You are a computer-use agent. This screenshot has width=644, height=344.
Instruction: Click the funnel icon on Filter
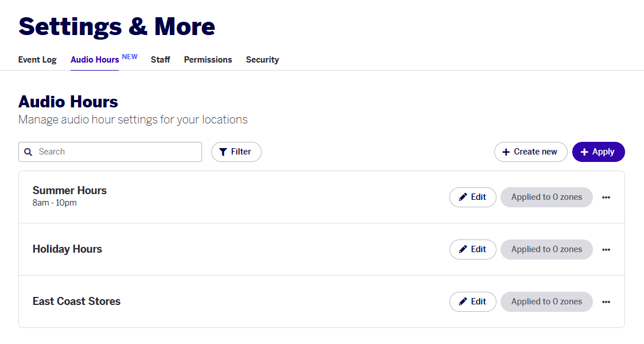223,152
